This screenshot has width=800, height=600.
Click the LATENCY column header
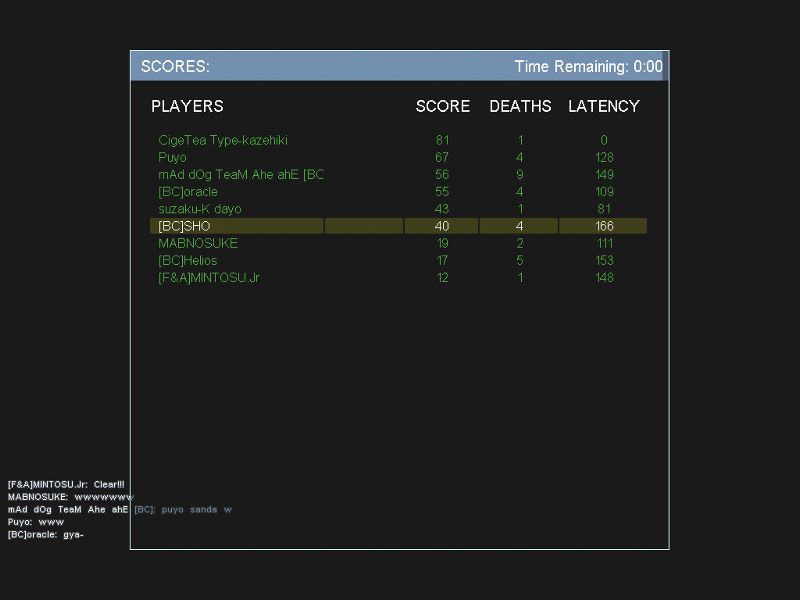coord(604,106)
